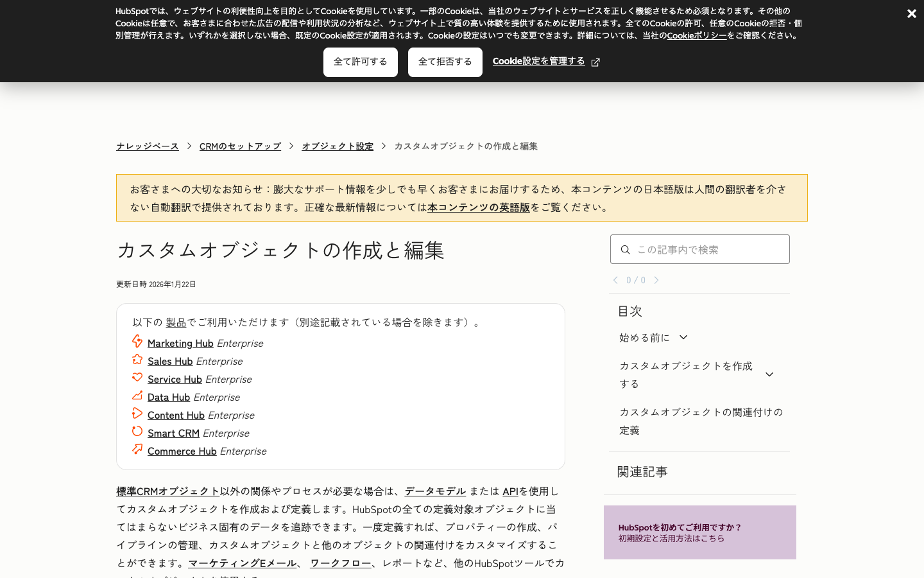Click the Data Hub icon

tap(137, 396)
